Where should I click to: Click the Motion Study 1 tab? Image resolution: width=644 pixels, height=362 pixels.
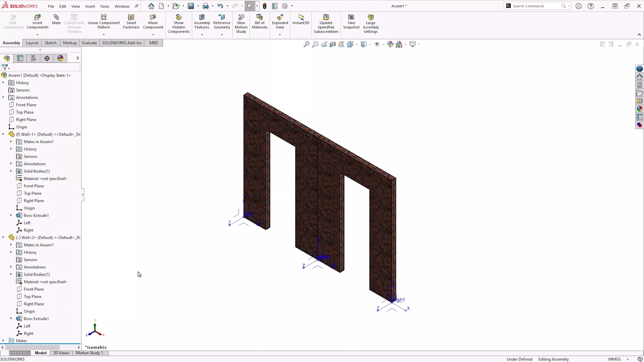[89, 353]
